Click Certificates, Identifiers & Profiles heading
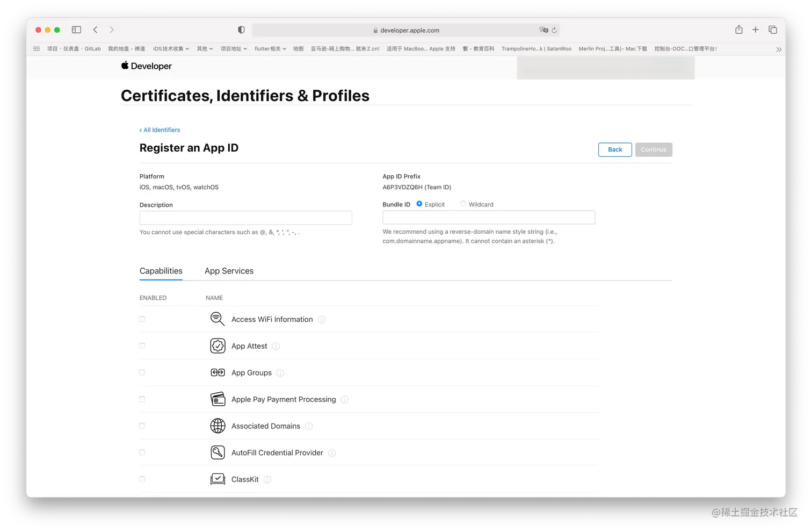 [245, 96]
